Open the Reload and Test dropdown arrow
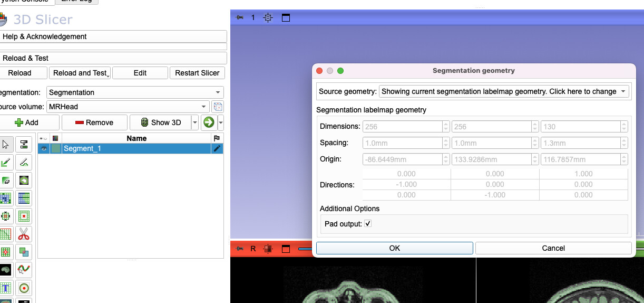Viewport: 644px width, 303px height. pyautogui.click(x=108, y=76)
